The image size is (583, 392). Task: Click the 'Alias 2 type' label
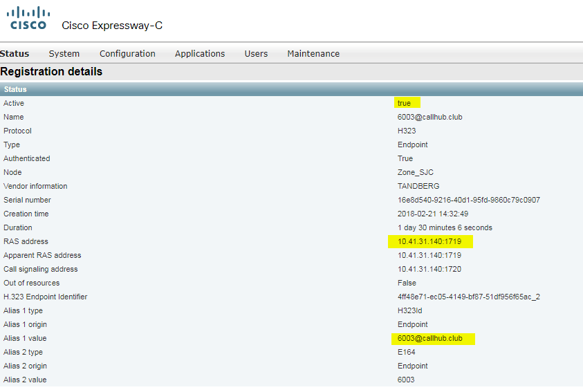pos(23,352)
